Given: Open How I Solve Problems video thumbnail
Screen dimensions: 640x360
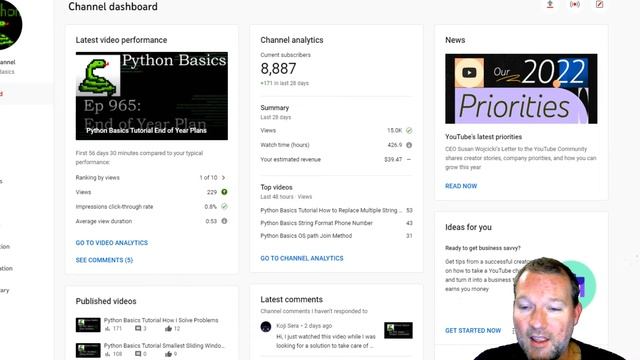Looking at the screenshot, I should 88,325.
